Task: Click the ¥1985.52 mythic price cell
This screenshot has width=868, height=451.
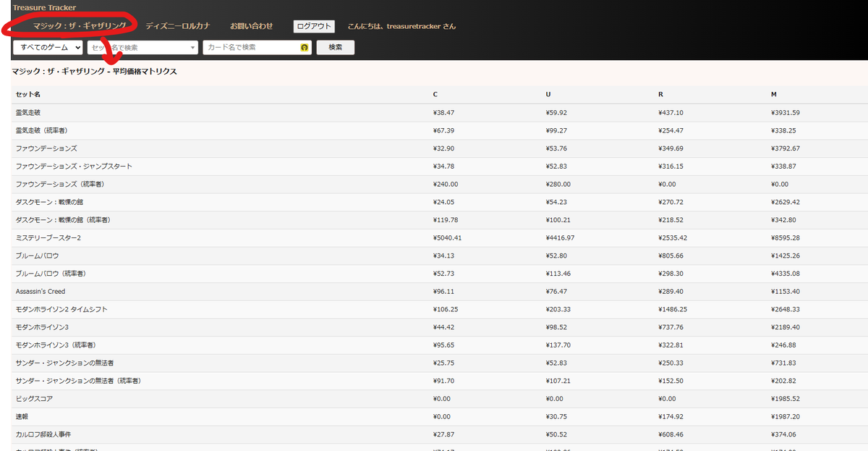Action: click(x=786, y=399)
